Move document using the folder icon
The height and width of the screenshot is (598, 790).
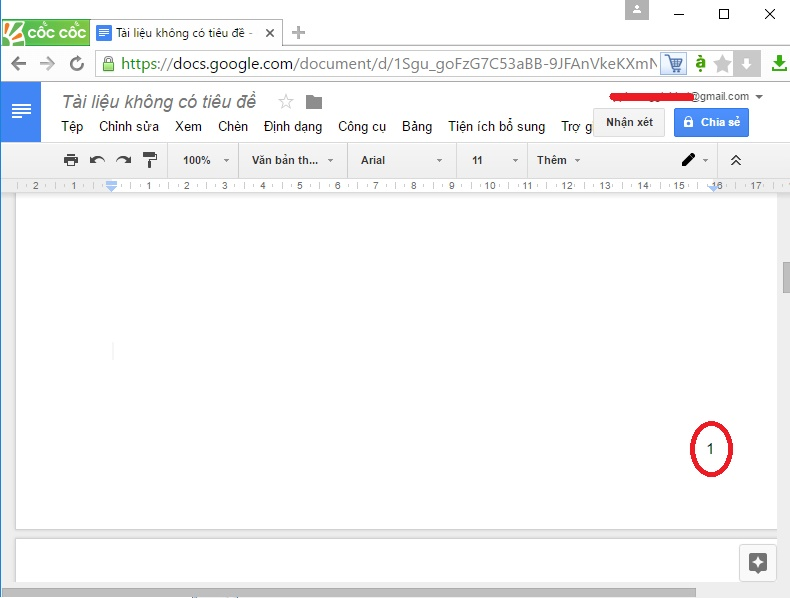314,102
